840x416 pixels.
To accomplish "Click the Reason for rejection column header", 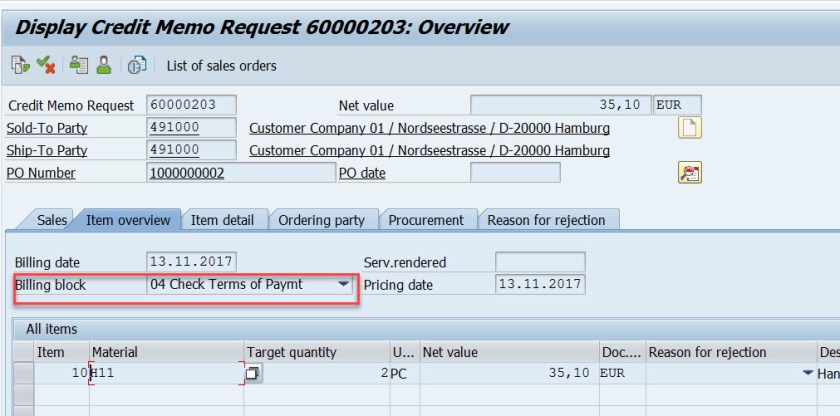I will coord(731,352).
